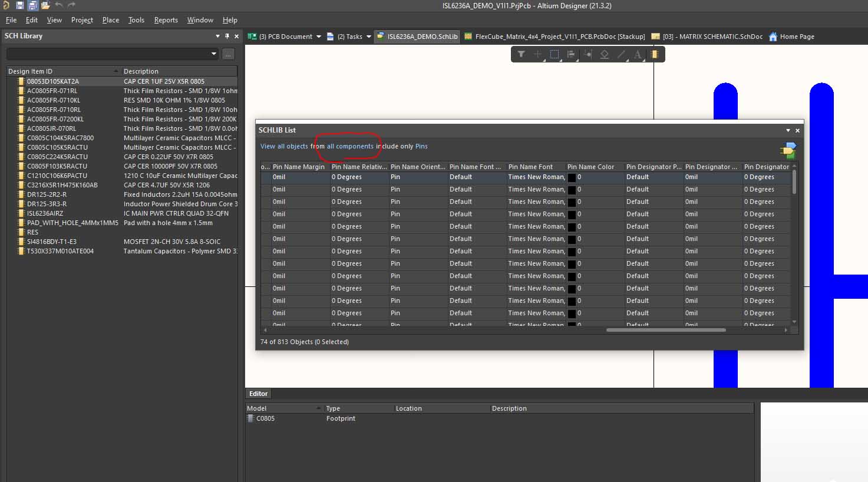Pin the SCH Library panel
Image resolution: width=868 pixels, height=482 pixels.
pyautogui.click(x=227, y=36)
